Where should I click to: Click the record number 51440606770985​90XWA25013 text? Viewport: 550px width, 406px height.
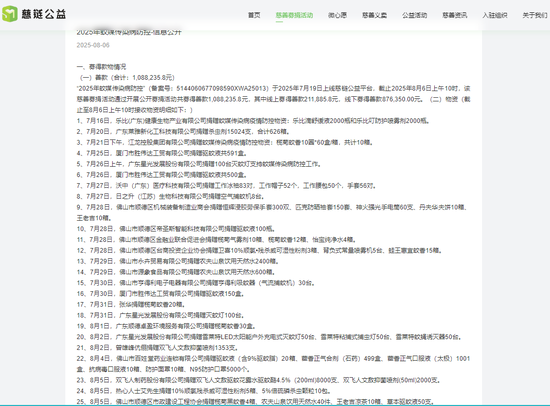(222, 88)
